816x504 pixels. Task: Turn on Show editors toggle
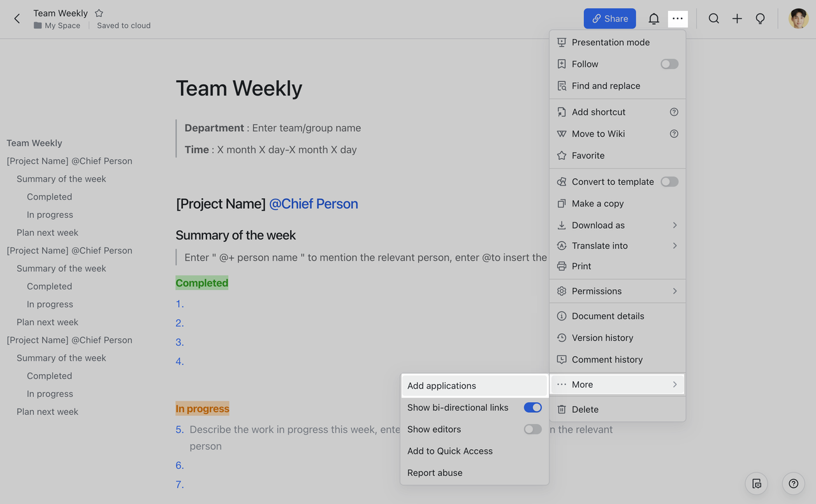(532, 429)
